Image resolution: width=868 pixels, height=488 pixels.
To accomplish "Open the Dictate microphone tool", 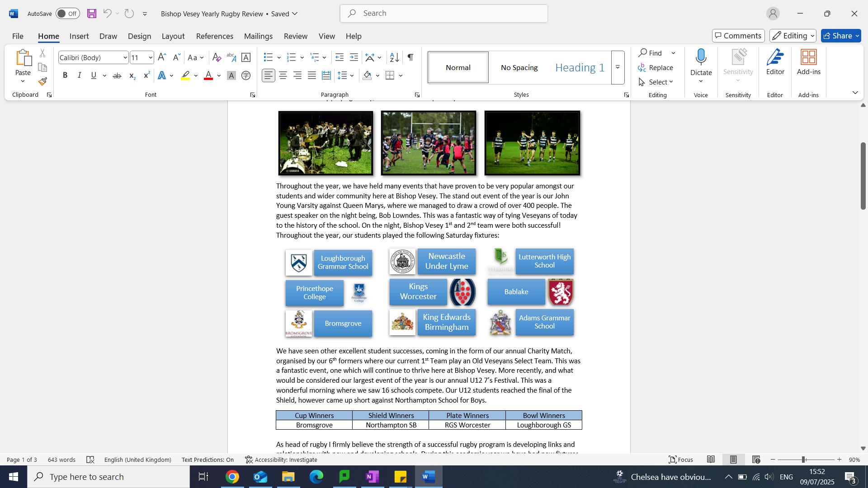I will tap(701, 58).
